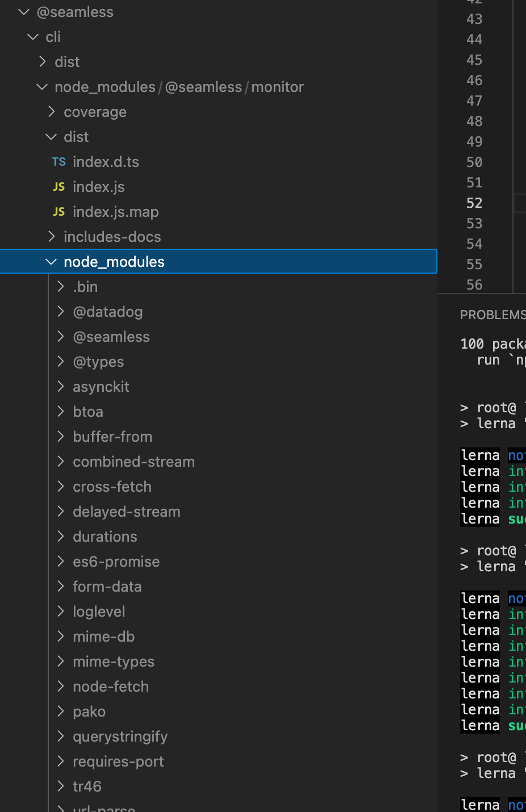Select the mime-db folder
Screen dimensions: 526x812
click(x=103, y=637)
